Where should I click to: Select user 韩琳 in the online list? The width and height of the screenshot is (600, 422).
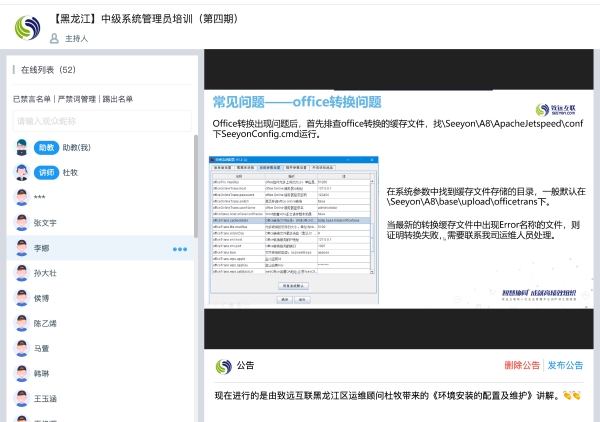coord(100,373)
